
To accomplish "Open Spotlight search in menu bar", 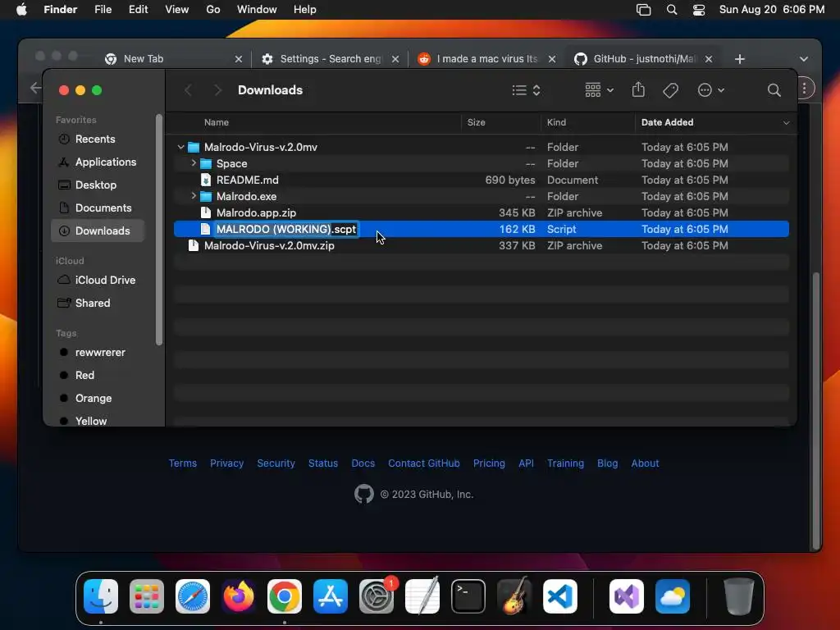I will click(x=671, y=10).
